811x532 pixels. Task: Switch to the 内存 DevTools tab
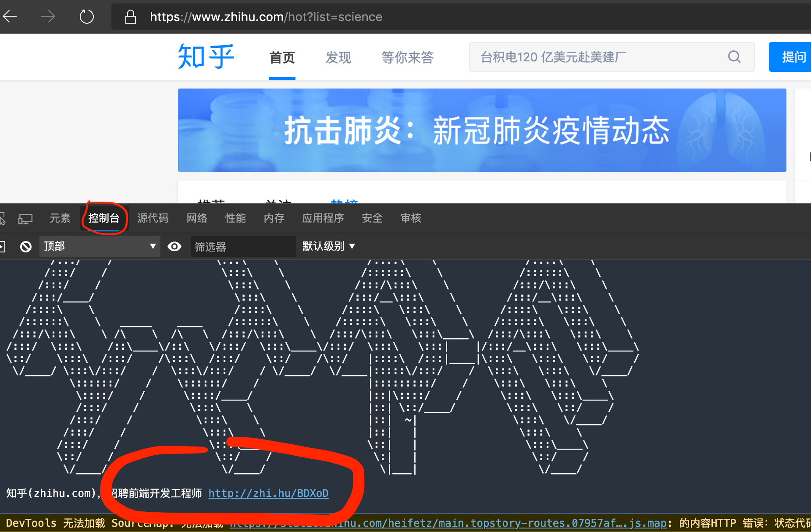coord(274,218)
